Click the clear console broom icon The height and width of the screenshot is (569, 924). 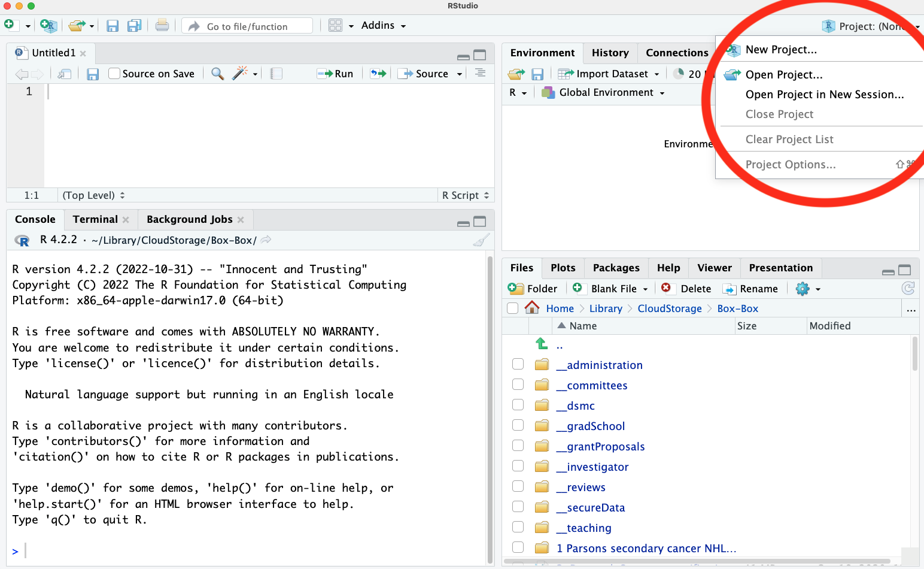click(481, 240)
